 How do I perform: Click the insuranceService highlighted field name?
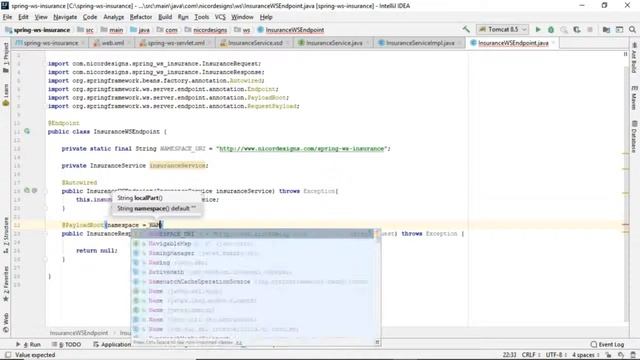coord(178,165)
